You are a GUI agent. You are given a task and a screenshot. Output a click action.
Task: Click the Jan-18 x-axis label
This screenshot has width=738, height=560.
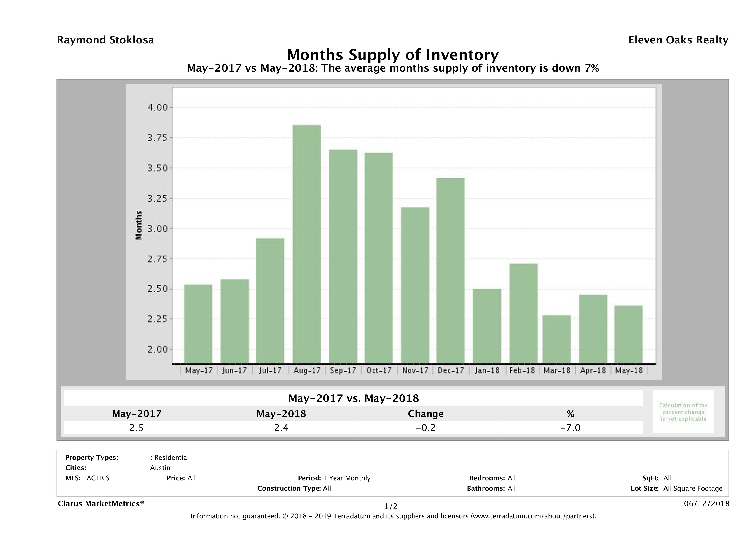click(x=487, y=370)
